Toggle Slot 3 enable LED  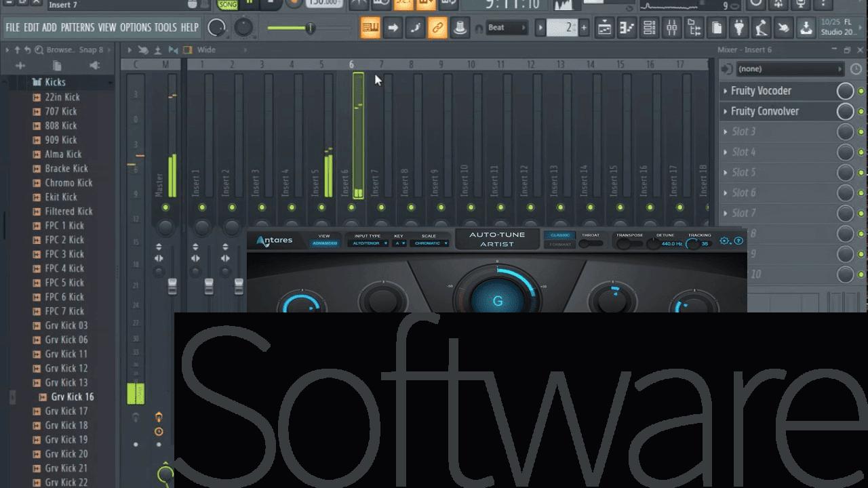(x=861, y=131)
